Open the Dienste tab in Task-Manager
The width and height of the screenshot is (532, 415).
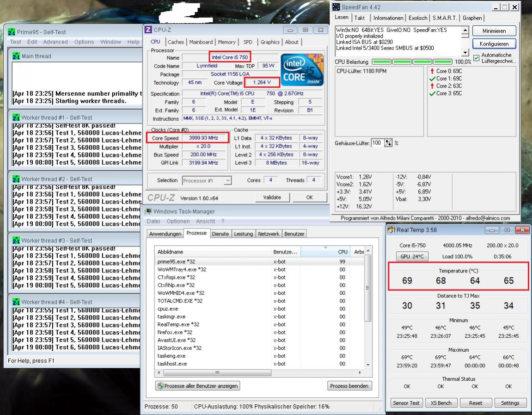click(x=220, y=234)
